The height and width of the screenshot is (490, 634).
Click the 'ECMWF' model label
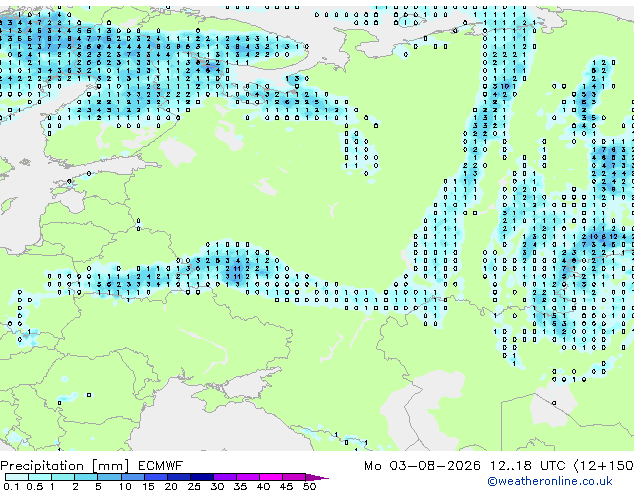pyautogui.click(x=161, y=465)
